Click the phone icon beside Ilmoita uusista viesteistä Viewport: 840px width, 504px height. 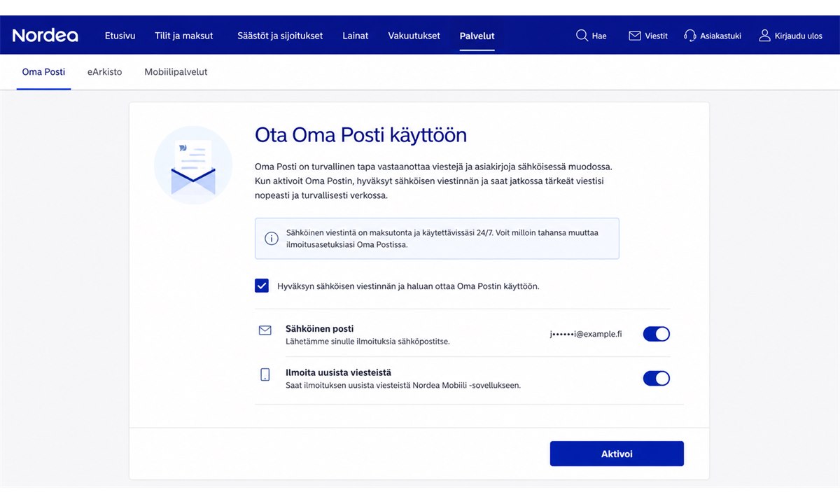pyautogui.click(x=265, y=374)
